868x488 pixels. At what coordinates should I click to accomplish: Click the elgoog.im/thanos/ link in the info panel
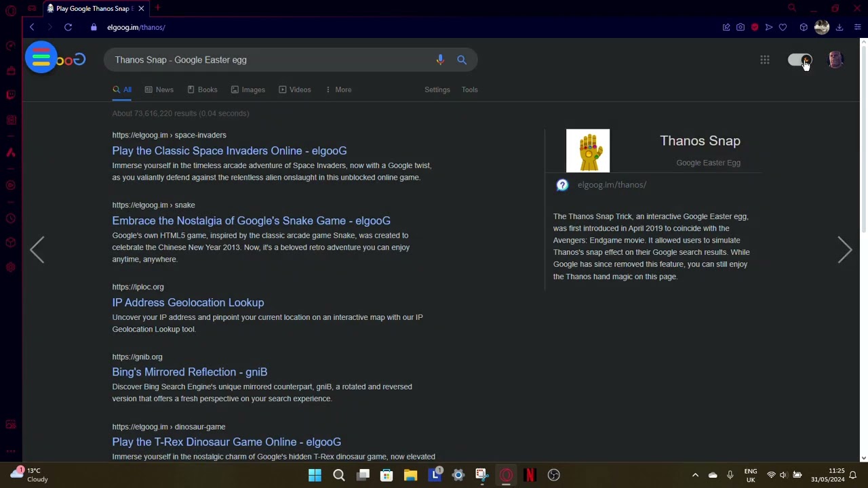pyautogui.click(x=612, y=184)
